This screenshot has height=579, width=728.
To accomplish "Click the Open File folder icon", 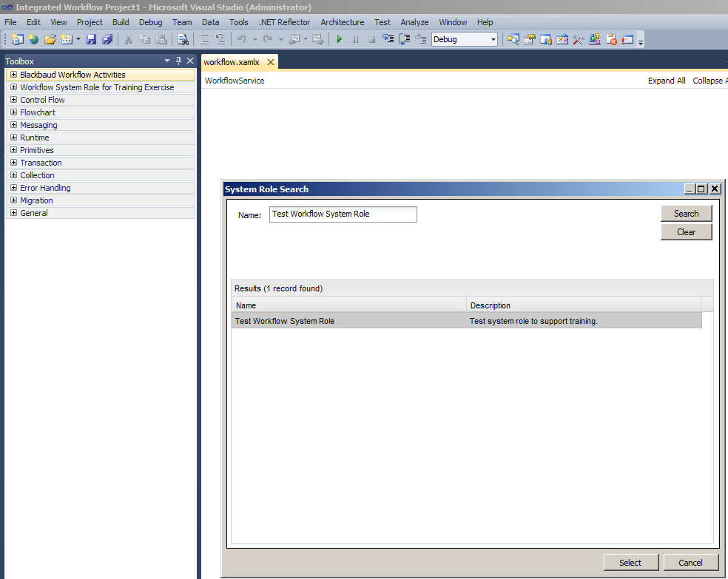I will click(x=50, y=39).
